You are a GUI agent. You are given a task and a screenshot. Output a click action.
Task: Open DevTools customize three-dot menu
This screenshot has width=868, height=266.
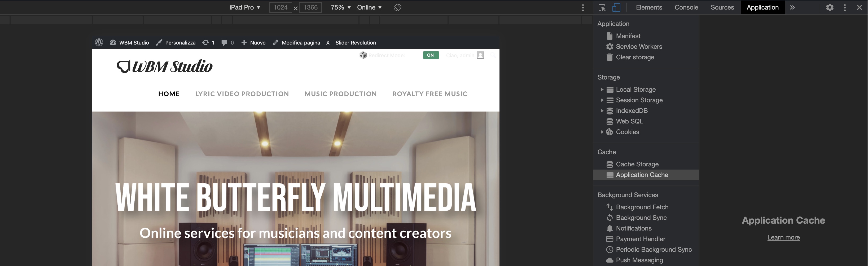coord(845,7)
